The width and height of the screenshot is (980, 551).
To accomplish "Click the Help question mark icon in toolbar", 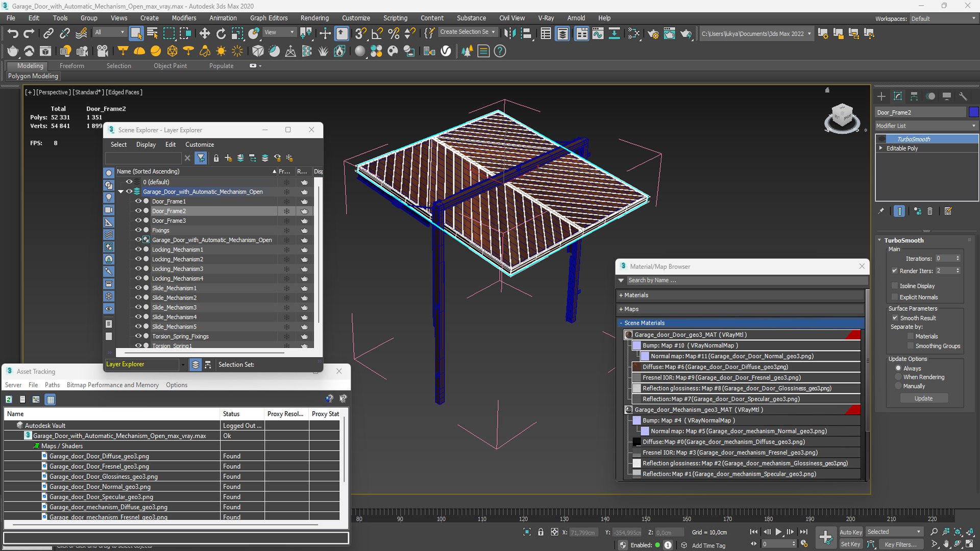I will click(x=500, y=51).
